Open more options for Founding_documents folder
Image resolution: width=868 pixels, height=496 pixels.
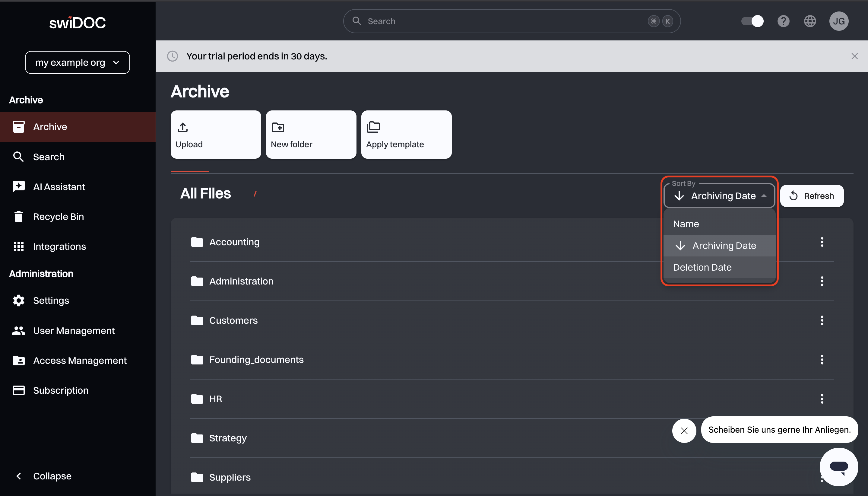pyautogui.click(x=822, y=360)
